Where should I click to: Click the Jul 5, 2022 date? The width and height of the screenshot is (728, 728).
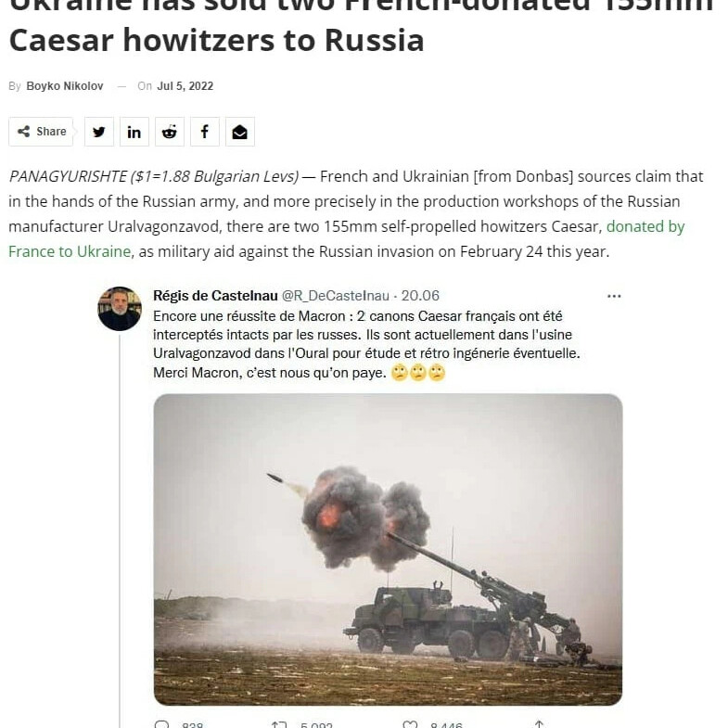(x=185, y=86)
